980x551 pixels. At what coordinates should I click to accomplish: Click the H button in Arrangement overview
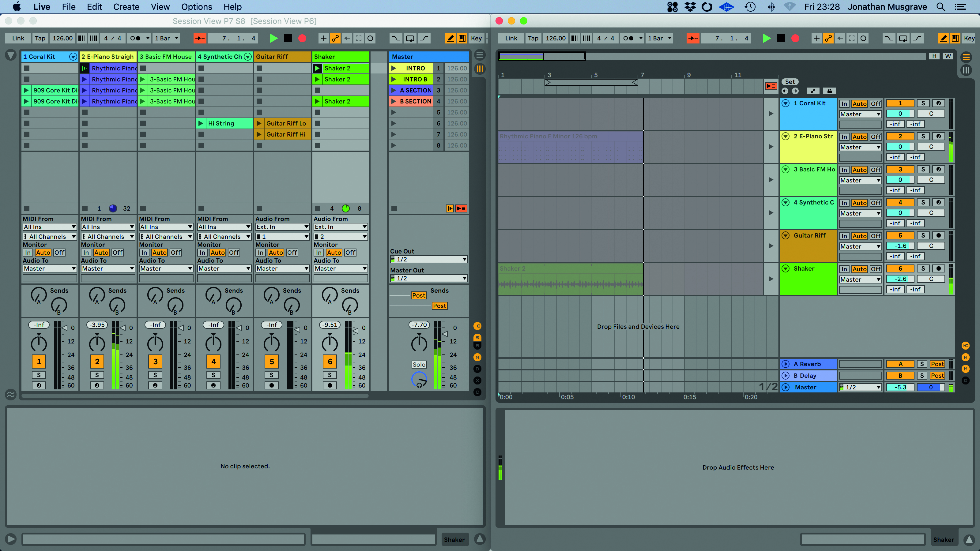point(934,56)
